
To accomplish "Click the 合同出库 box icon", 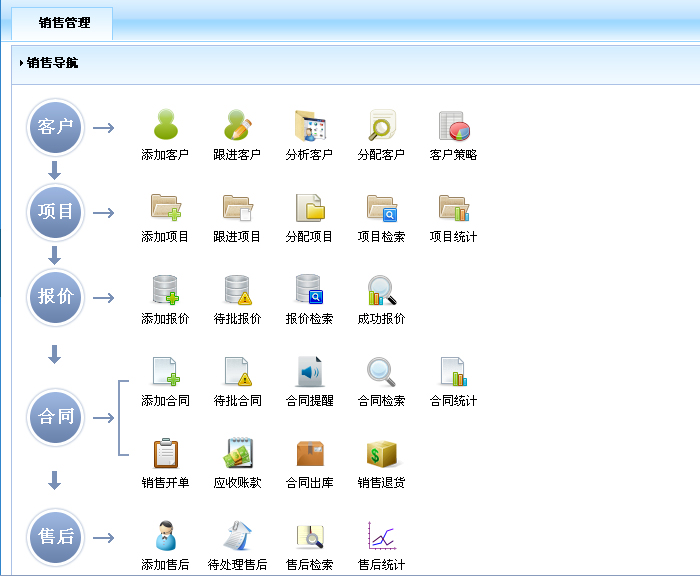I will coord(309,453).
